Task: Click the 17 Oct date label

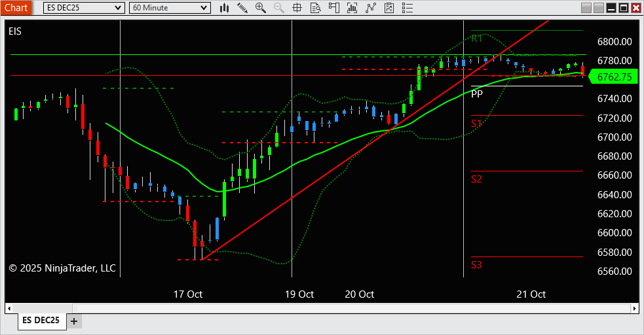Action: pyautogui.click(x=188, y=294)
